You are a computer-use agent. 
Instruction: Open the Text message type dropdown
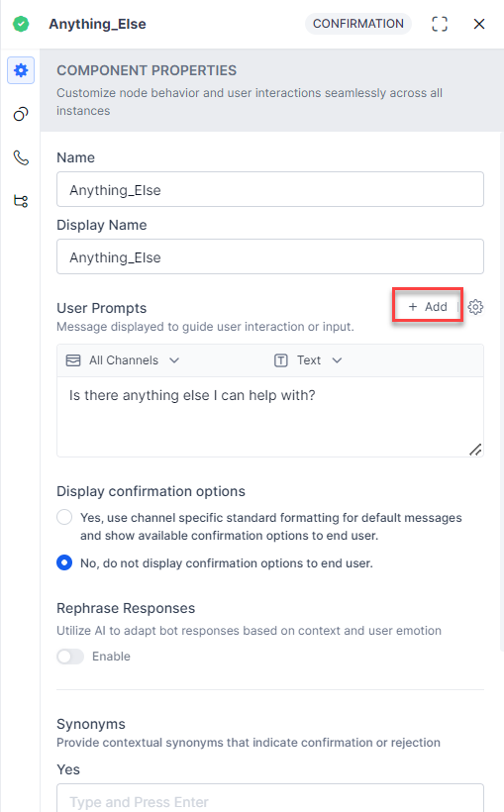308,360
